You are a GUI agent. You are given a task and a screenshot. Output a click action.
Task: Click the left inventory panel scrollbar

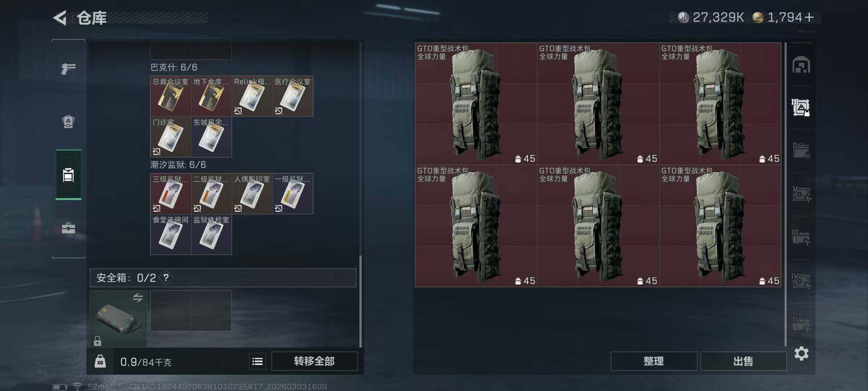[x=360, y=301]
